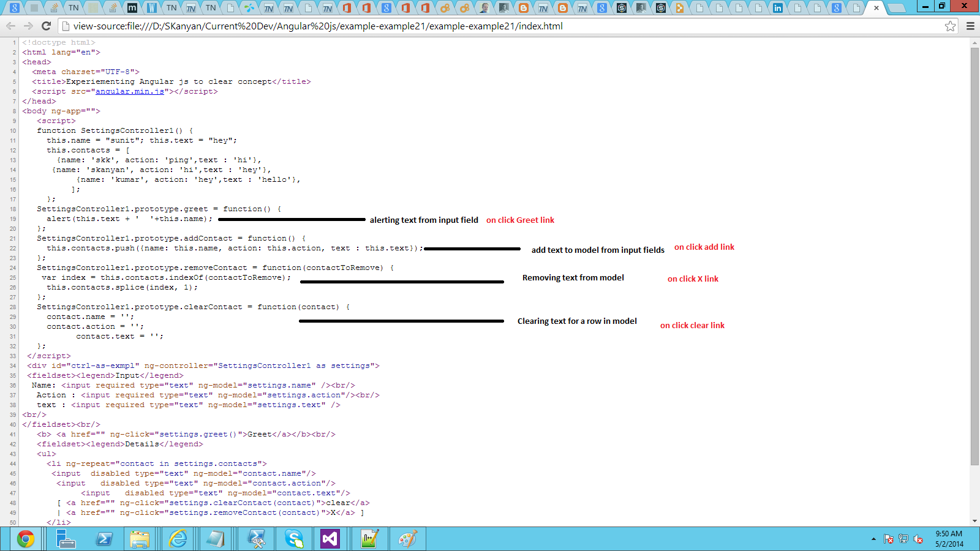Screen dimensions: 980x551
Task: Click the ng-model 'settings.text' input line
Action: pyautogui.click(x=189, y=405)
